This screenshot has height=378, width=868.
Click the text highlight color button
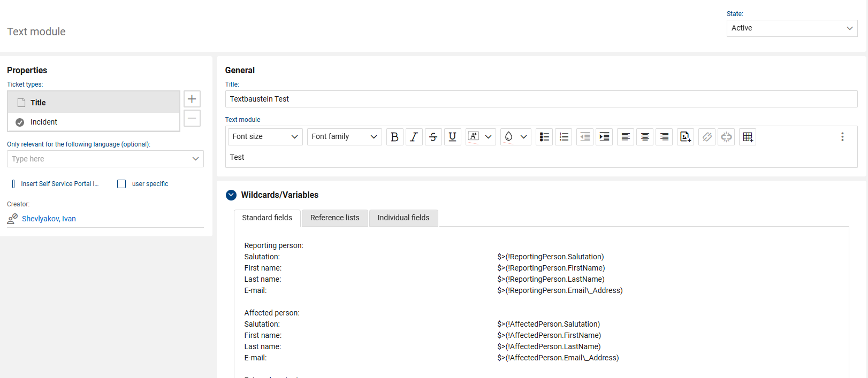coord(474,137)
